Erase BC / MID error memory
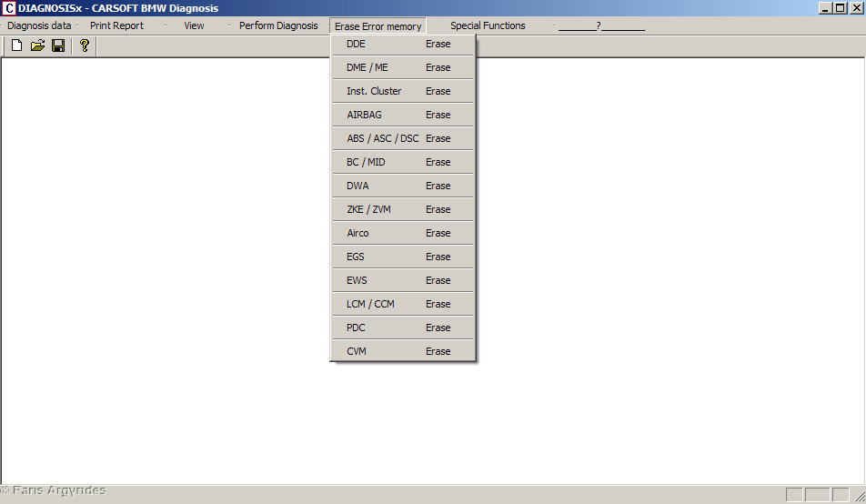Viewport: 866px width, 504px height. [x=403, y=163]
